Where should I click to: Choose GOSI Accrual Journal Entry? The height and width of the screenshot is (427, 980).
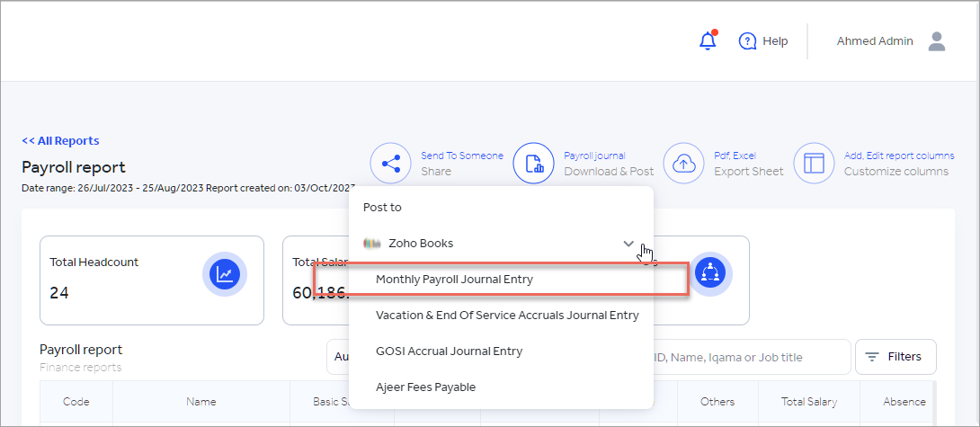[x=449, y=351]
